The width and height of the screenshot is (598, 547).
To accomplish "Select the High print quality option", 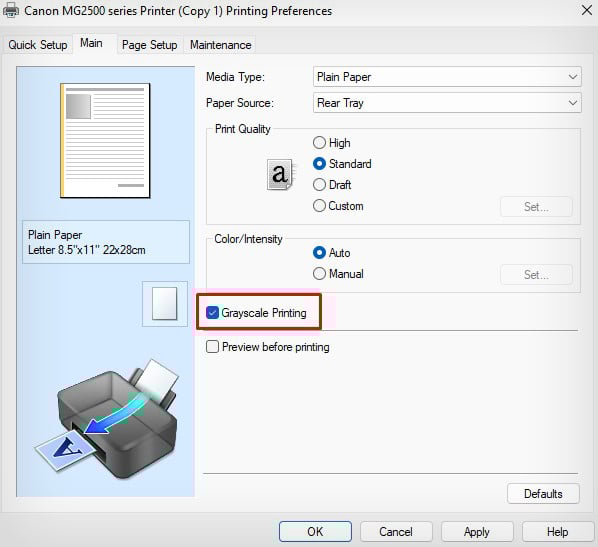I will pos(331,143).
